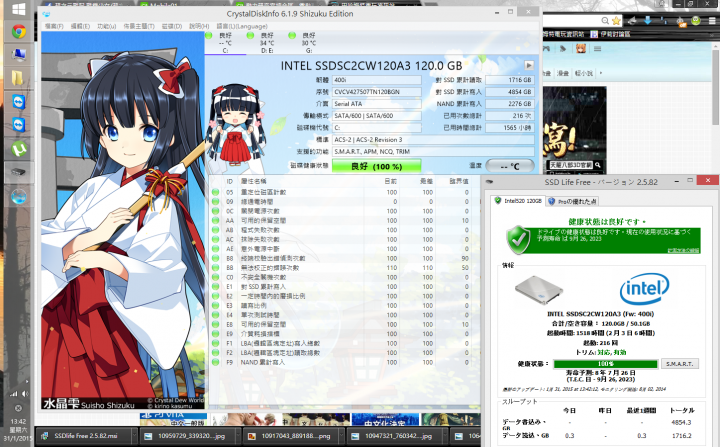Click the game thumbnail with 天龍八部3D官網
Screen dimensions: 720x447
(574, 129)
